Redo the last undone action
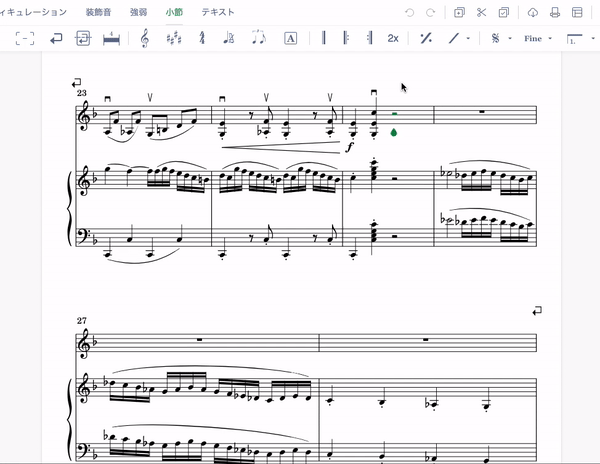600x464 pixels. tap(430, 13)
